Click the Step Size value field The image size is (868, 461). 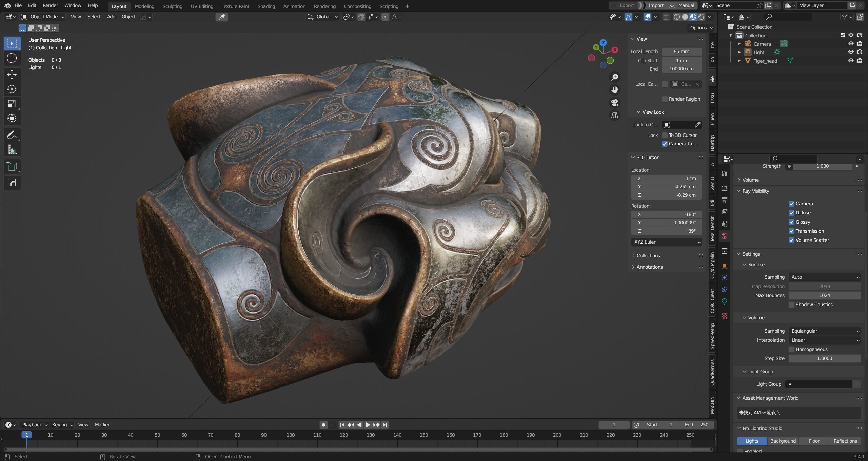coord(824,358)
